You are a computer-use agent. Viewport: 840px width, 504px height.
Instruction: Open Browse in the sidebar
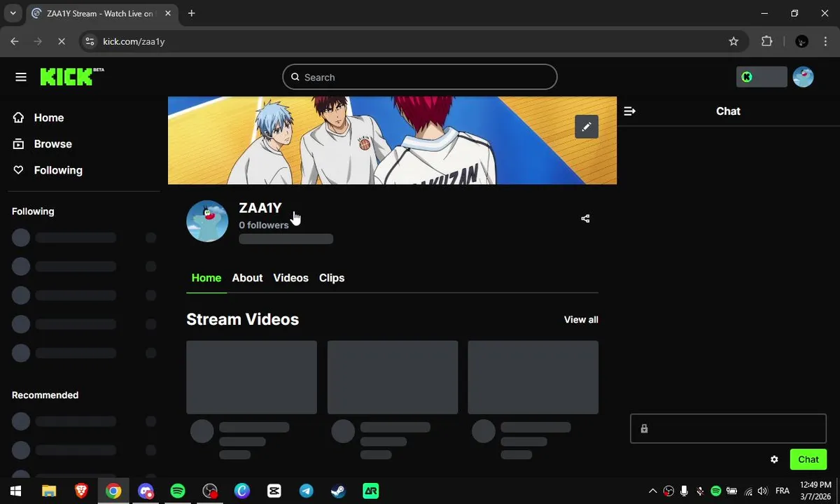(43, 144)
